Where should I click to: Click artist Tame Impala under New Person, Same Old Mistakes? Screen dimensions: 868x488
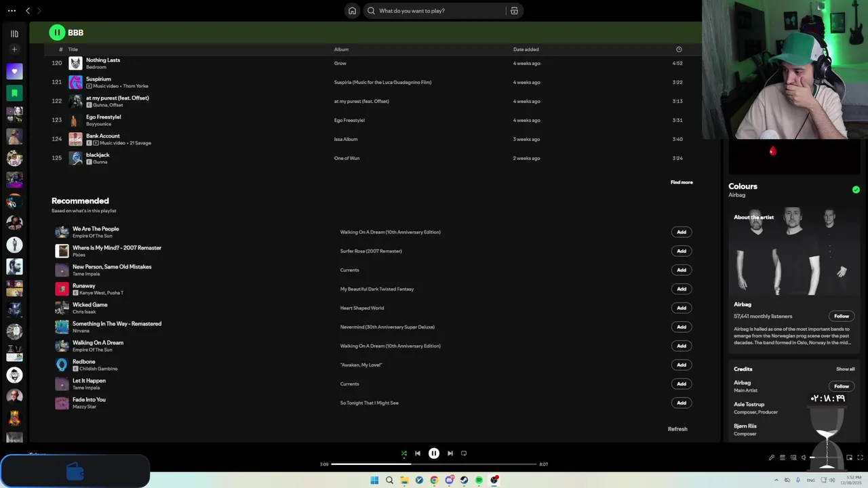[86, 274]
